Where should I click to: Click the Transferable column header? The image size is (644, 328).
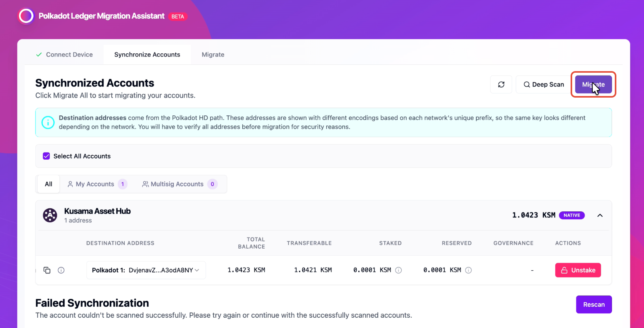coord(309,243)
